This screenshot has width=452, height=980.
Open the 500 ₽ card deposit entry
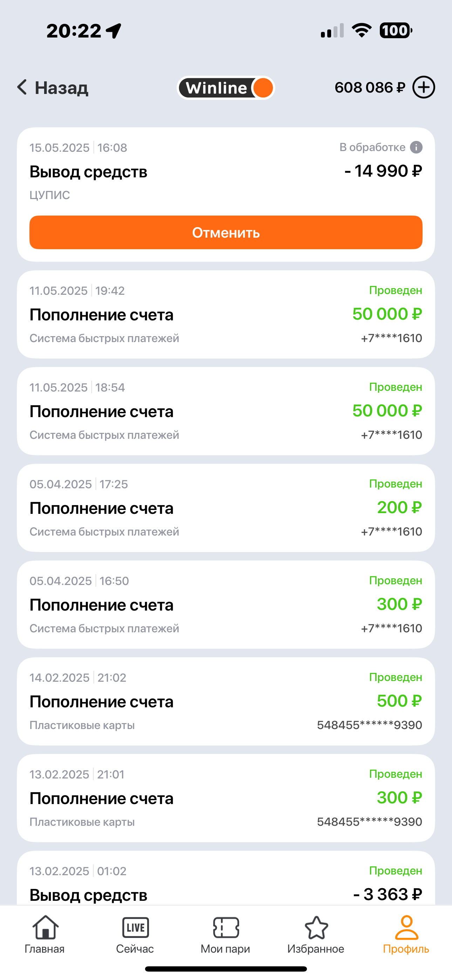(226, 701)
